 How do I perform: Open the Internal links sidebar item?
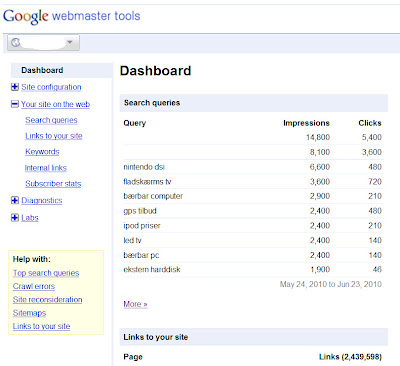click(46, 168)
